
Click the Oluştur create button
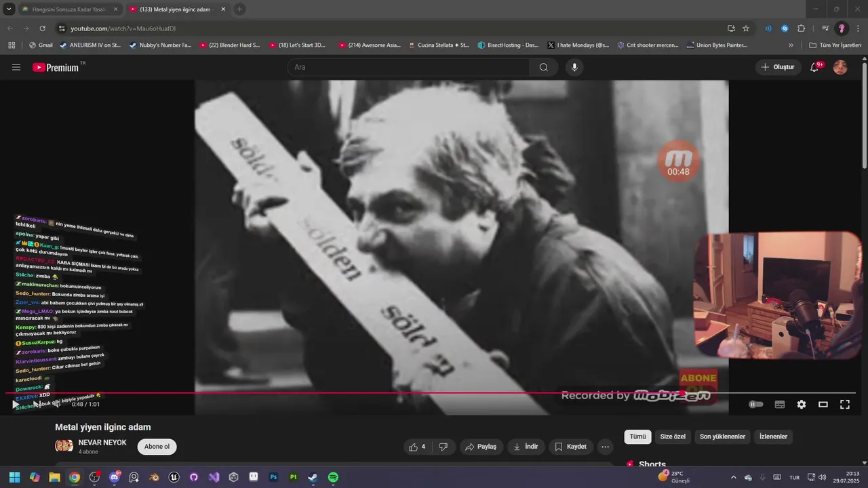pyautogui.click(x=777, y=67)
